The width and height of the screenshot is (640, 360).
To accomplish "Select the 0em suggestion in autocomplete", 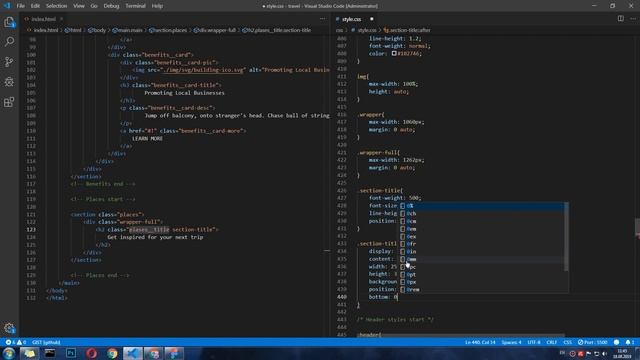I will (x=482, y=229).
